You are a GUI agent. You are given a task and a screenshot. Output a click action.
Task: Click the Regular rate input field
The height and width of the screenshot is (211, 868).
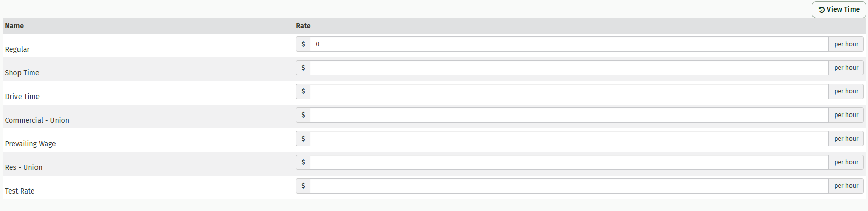point(569,44)
